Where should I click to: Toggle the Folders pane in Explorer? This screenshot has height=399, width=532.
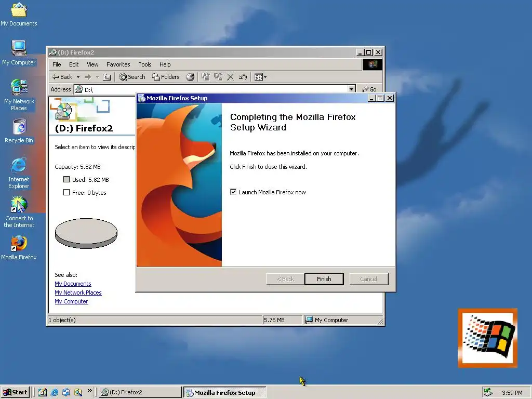pos(166,77)
